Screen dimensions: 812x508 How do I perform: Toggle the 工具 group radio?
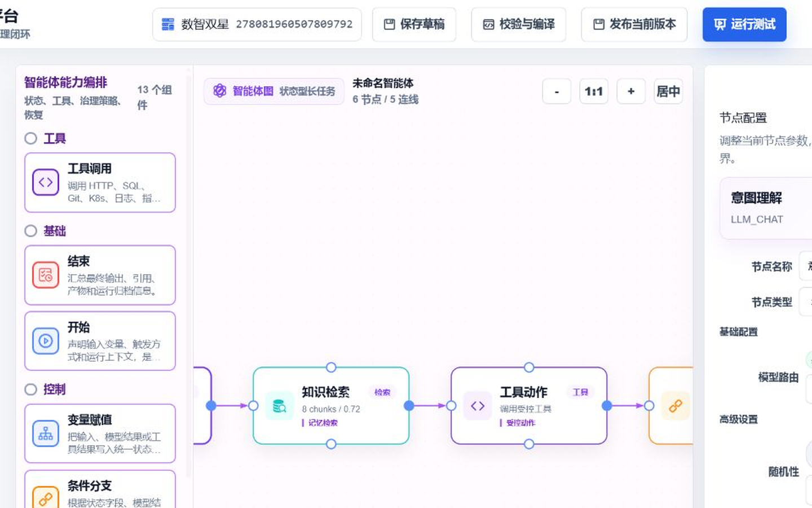tap(31, 138)
